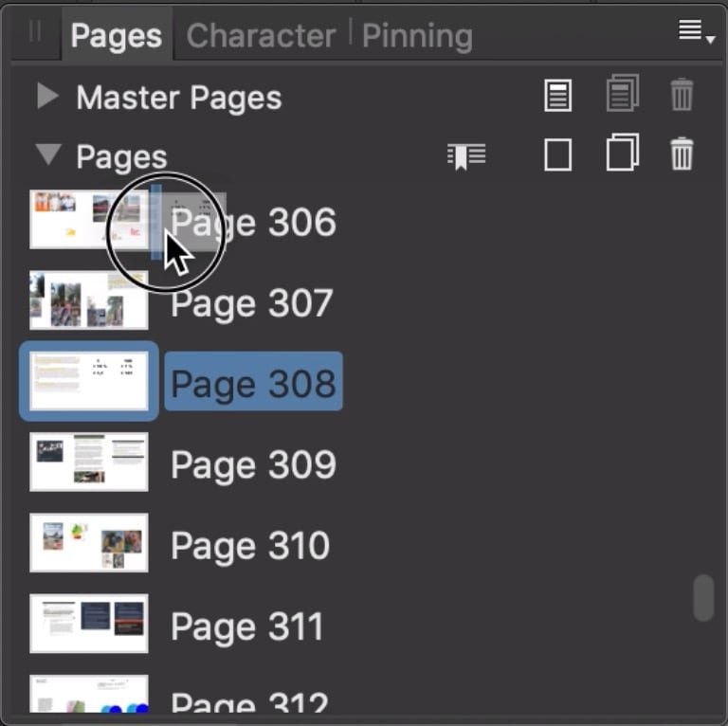
Task: Click the Delete selected pages trash icon
Action: coord(682,154)
